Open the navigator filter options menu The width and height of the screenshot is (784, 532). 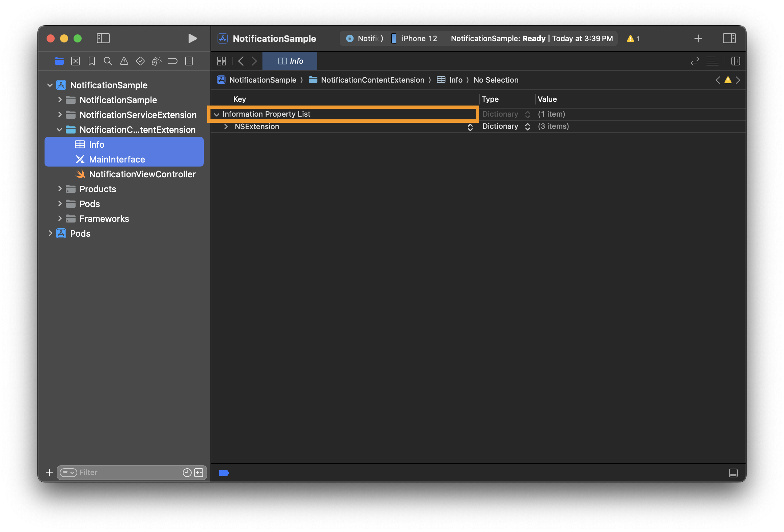click(68, 473)
